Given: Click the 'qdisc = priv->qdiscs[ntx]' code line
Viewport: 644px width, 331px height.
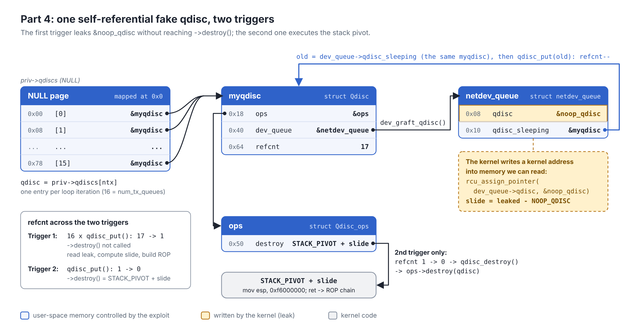Looking at the screenshot, I should pos(69,182).
